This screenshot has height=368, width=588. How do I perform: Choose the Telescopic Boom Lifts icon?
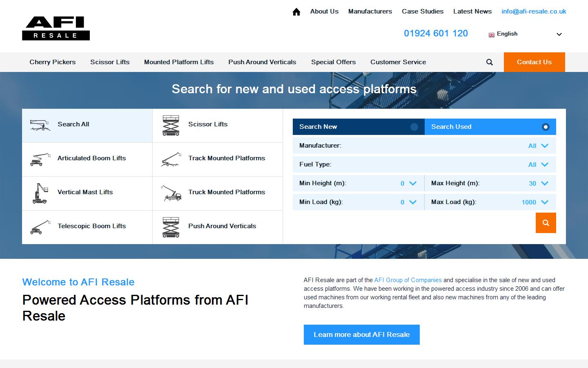40,227
